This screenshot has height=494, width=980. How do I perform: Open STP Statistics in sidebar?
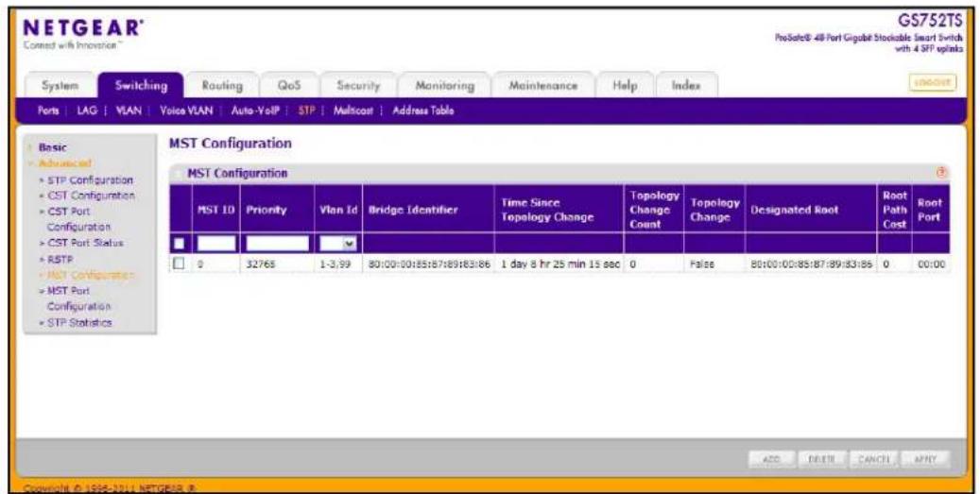click(79, 322)
